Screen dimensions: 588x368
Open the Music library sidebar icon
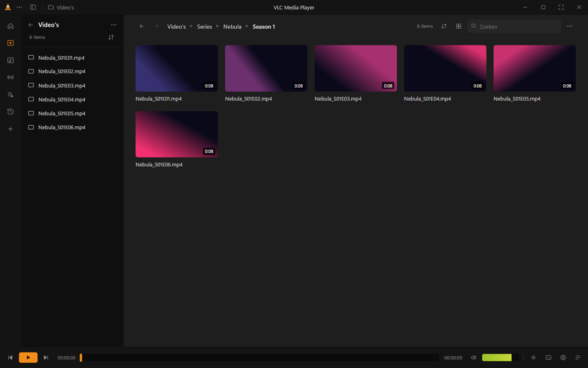click(11, 60)
